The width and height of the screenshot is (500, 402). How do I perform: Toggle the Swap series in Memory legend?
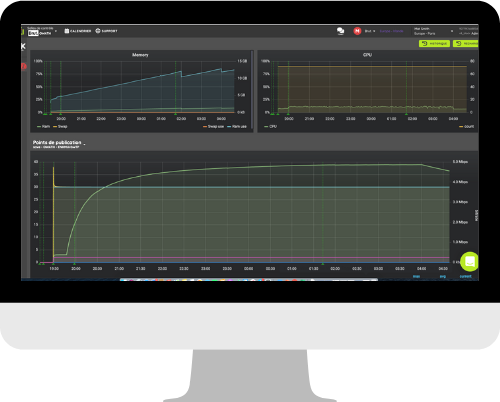tap(60, 127)
